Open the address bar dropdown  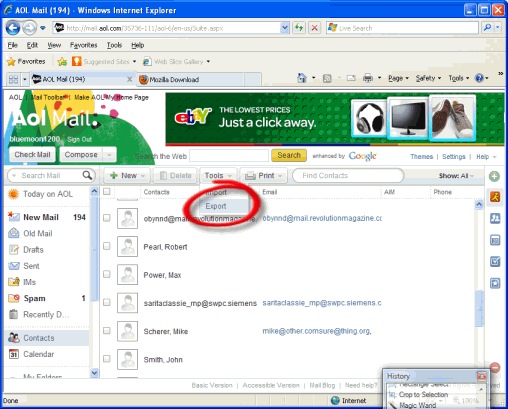pos(284,28)
